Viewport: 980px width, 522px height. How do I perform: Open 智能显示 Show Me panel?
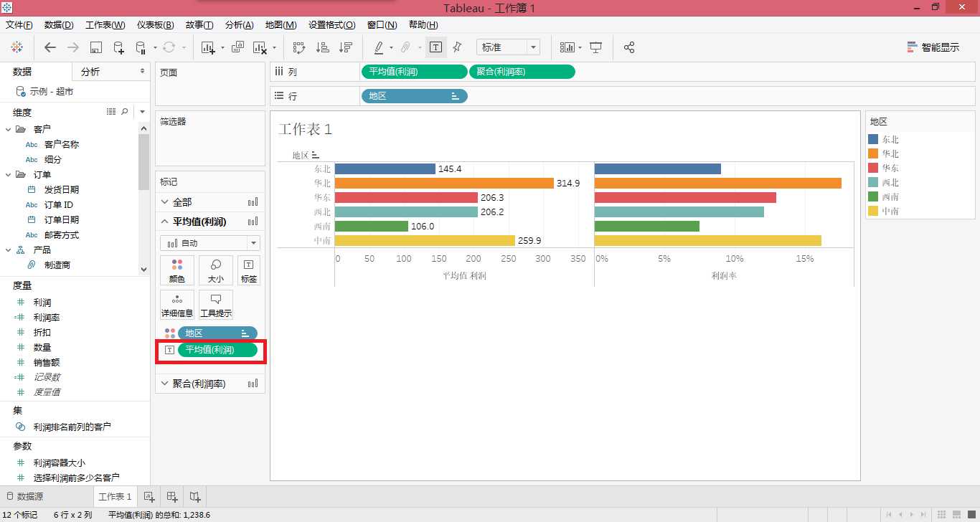click(933, 47)
